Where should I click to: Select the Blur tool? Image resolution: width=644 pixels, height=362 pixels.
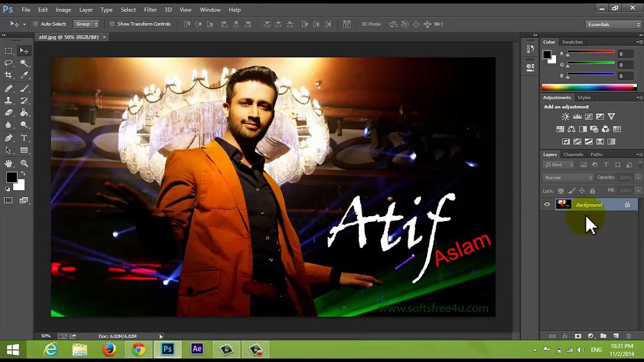click(9, 125)
